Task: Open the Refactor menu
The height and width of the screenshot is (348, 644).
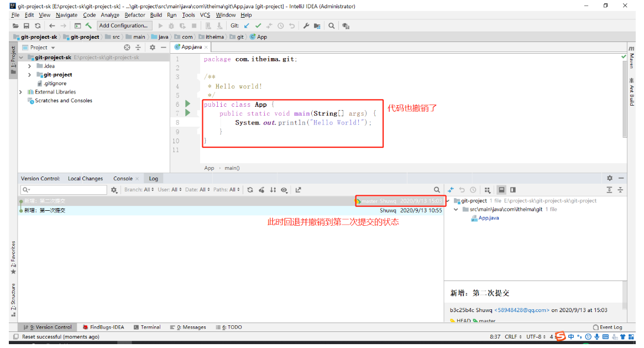Action: pos(135,15)
